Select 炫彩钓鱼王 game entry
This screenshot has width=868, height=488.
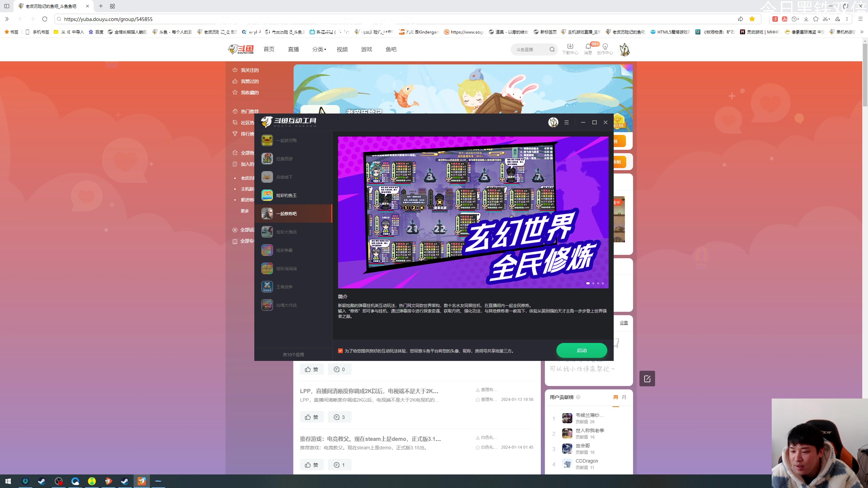pyautogui.click(x=293, y=195)
